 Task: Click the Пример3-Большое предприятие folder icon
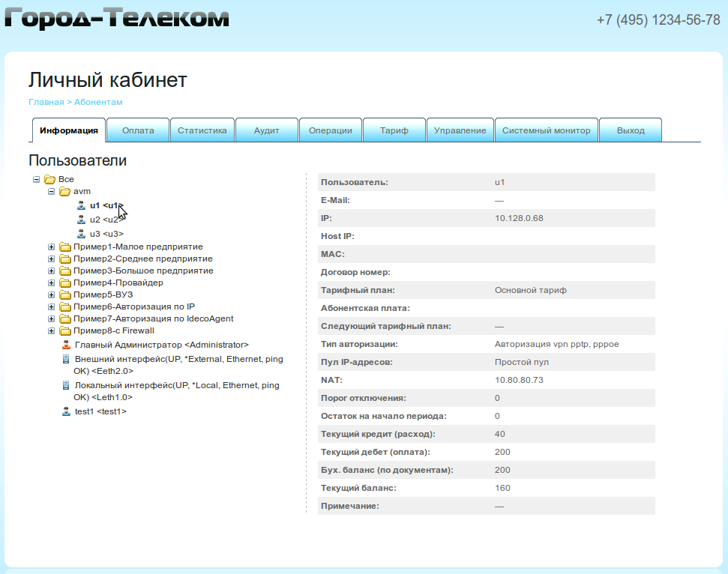(x=65, y=271)
